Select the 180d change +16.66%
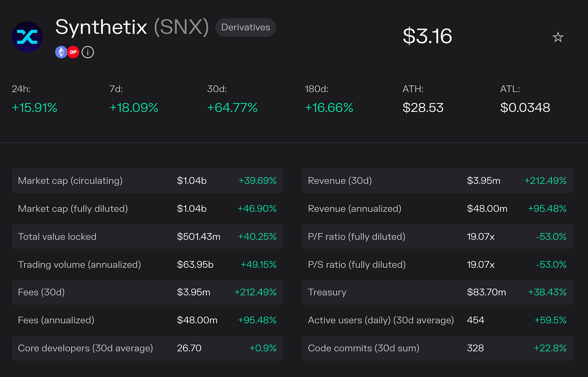Viewport: 588px width, 377px height. [329, 107]
